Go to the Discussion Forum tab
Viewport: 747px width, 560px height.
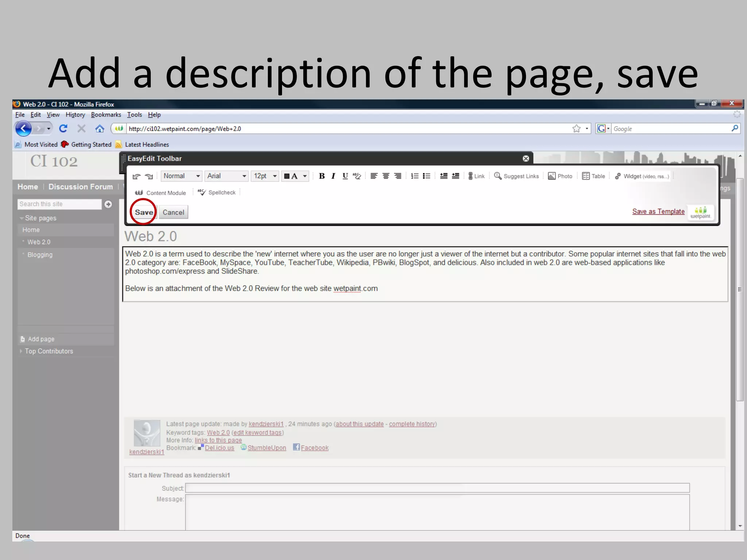tap(81, 187)
